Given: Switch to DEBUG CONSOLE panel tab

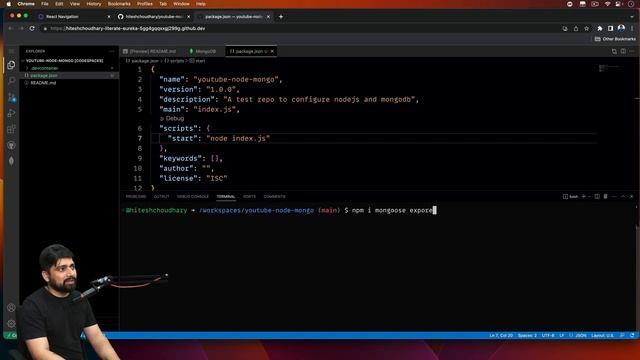Looking at the screenshot, I should point(193,197).
